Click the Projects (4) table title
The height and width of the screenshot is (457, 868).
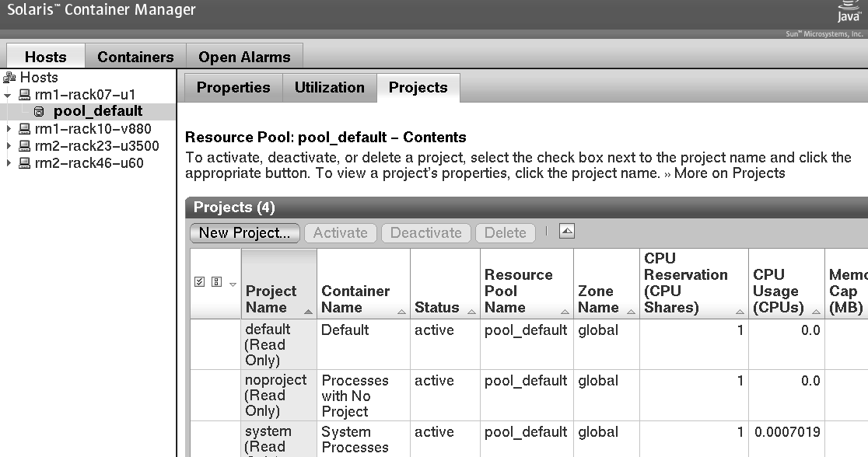(234, 208)
